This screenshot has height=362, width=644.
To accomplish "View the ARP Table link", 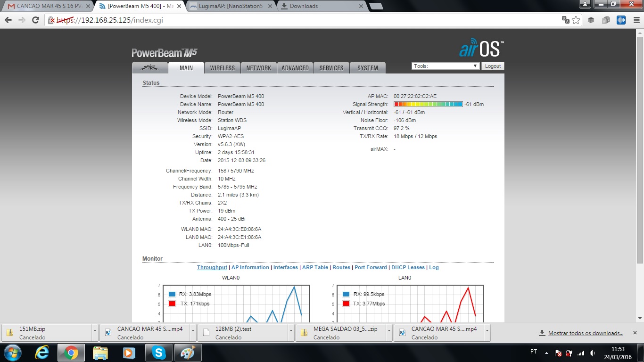I will (x=315, y=267).
